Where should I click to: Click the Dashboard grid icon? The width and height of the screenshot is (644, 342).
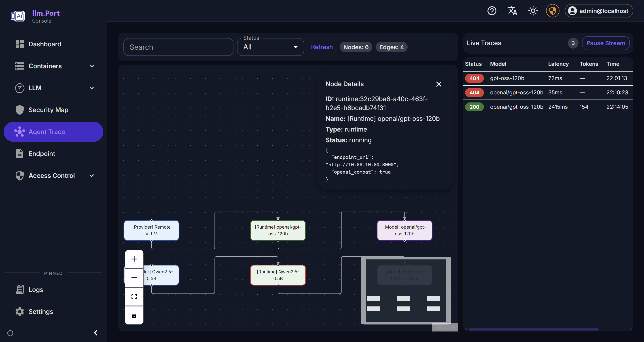coord(19,44)
